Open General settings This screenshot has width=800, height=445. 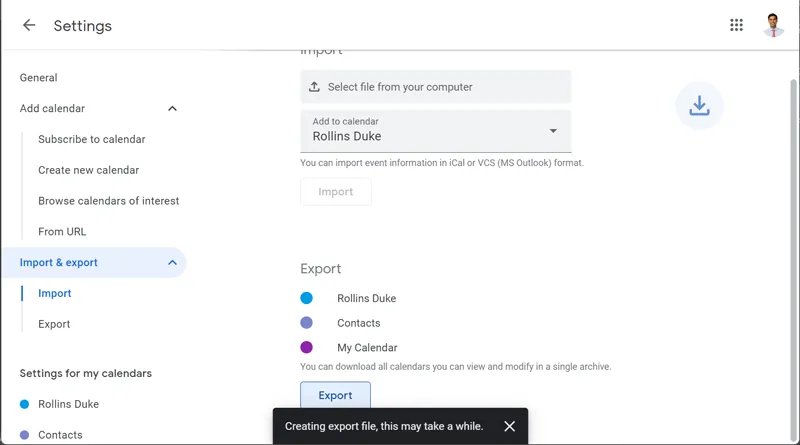pyautogui.click(x=39, y=78)
